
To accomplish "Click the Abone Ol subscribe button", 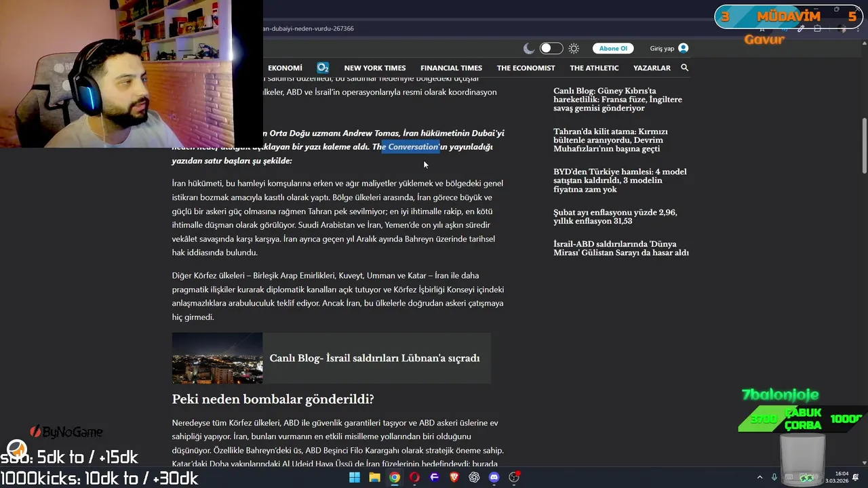I will point(613,48).
